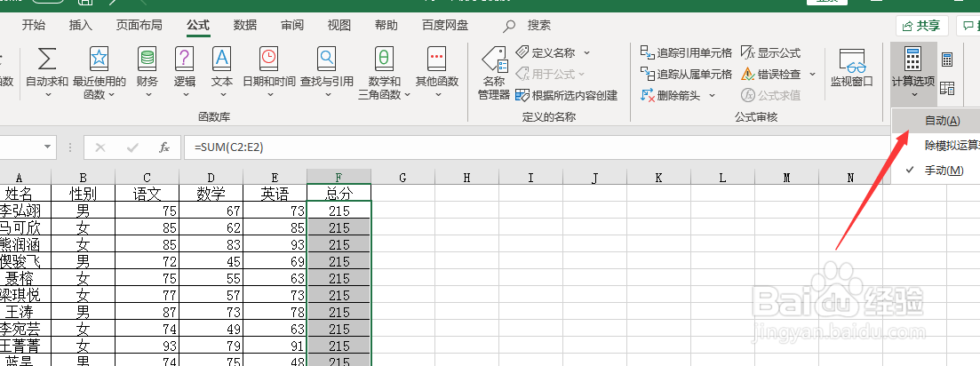Expand the Define Name dropdown arrow
Image resolution: width=980 pixels, height=366 pixels.
tap(586, 53)
